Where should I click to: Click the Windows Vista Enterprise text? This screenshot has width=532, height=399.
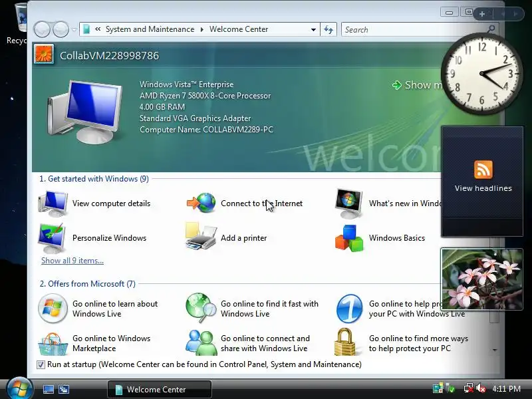(187, 84)
